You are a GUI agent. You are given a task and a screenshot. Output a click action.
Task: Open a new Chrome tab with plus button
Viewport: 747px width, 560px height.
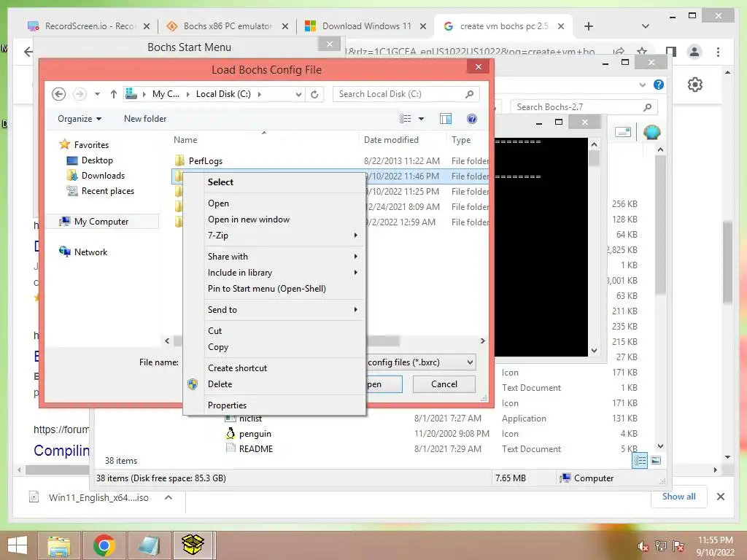pos(589,26)
